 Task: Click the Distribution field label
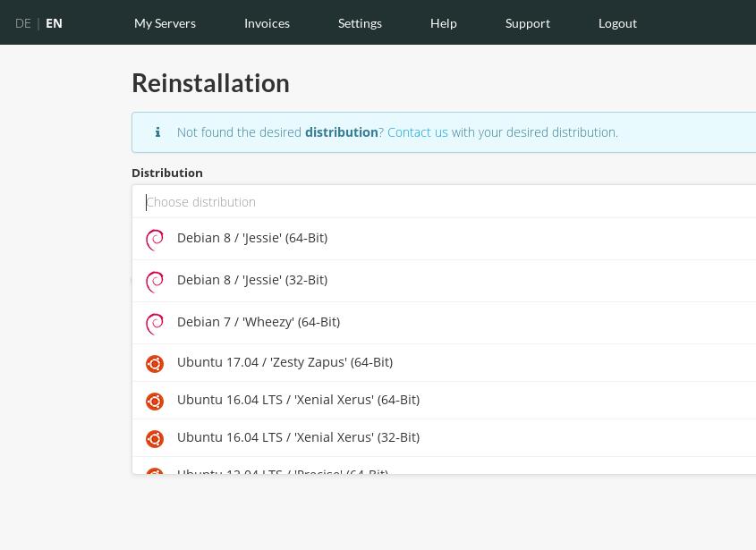[166, 173]
